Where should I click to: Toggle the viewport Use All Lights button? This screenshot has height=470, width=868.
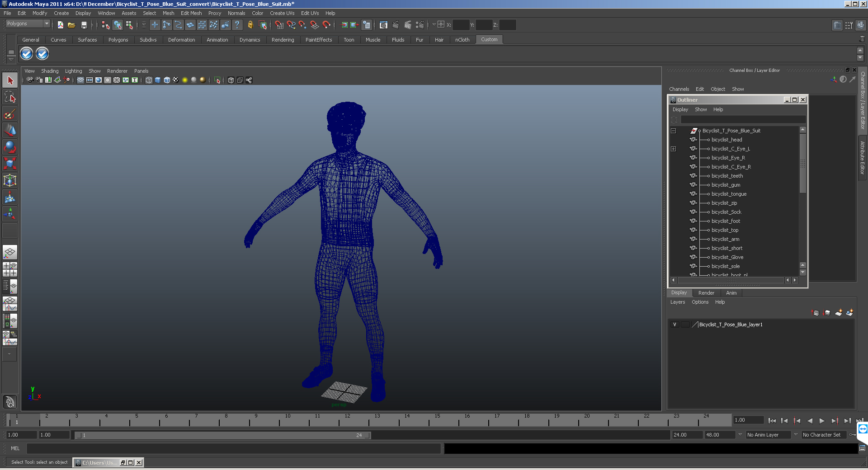tap(184, 80)
